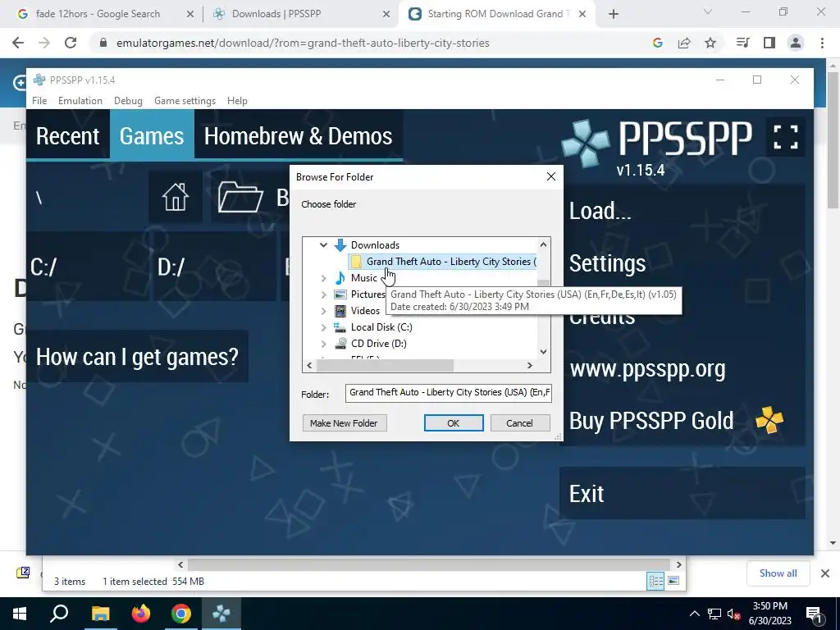Click Chrome share page icon
Viewport: 840px width, 630px height.
pyautogui.click(x=684, y=43)
